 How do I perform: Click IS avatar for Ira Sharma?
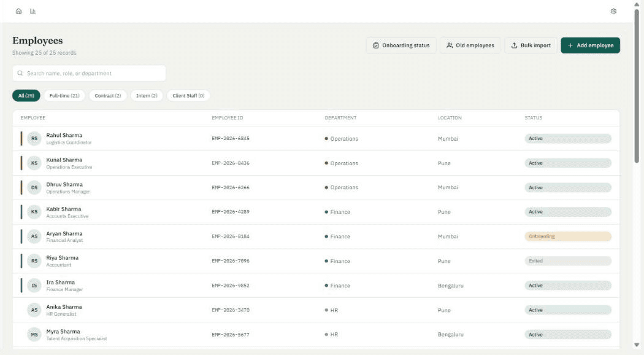pyautogui.click(x=34, y=286)
